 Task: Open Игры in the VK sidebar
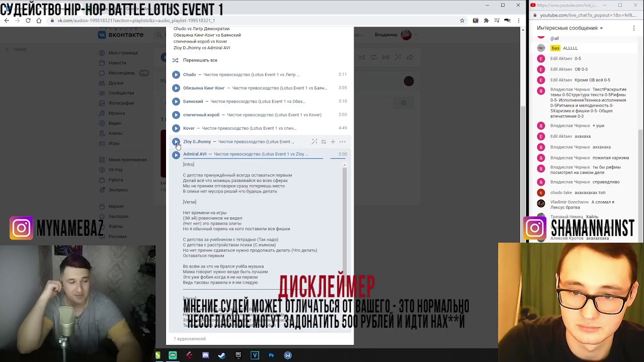pos(114,143)
